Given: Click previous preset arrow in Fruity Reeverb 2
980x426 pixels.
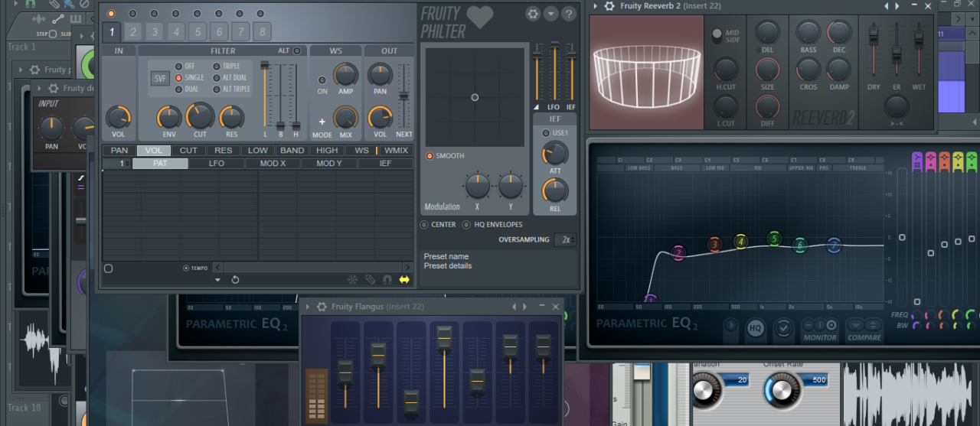Looking at the screenshot, I should click(887, 6).
